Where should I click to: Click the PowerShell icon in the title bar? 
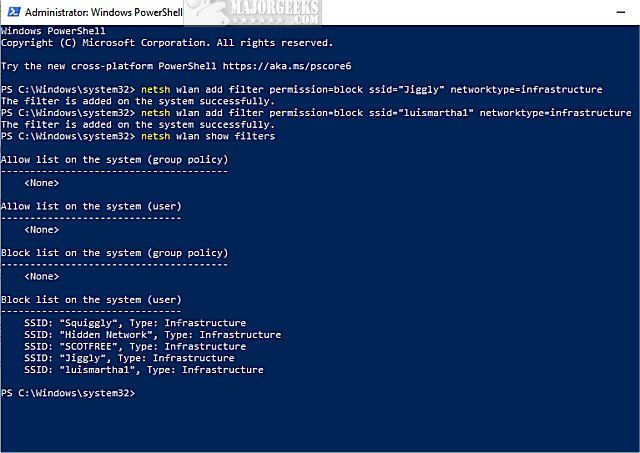(x=10, y=11)
